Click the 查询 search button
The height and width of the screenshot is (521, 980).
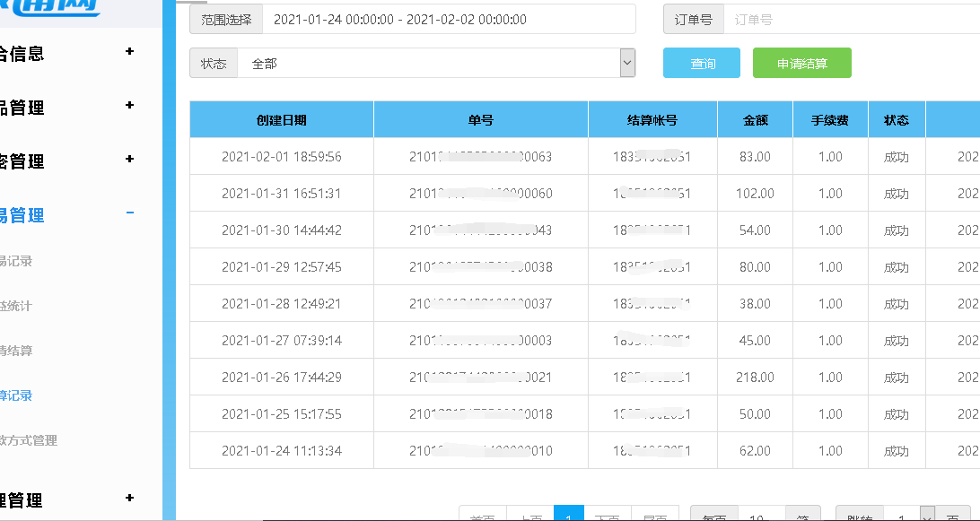pos(702,64)
